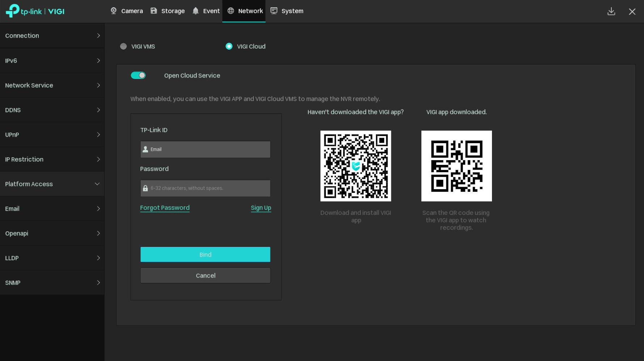Expand the Connection sidebar section
The width and height of the screenshot is (644, 361).
52,36
